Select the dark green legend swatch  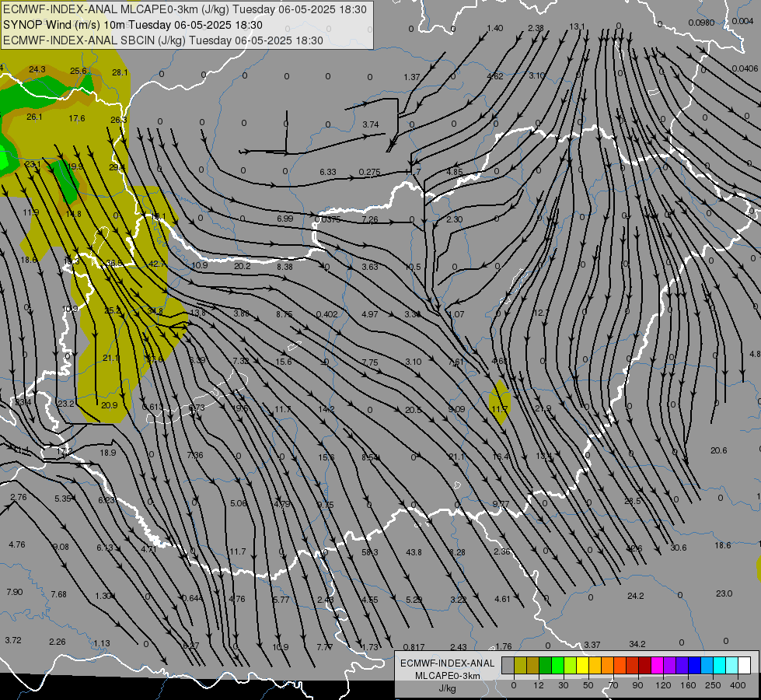546,665
